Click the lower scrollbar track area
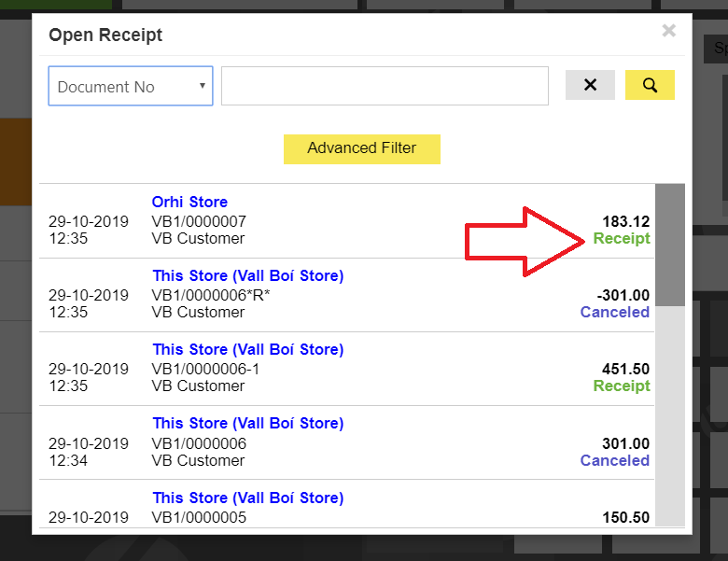This screenshot has height=561, width=728. 670,420
